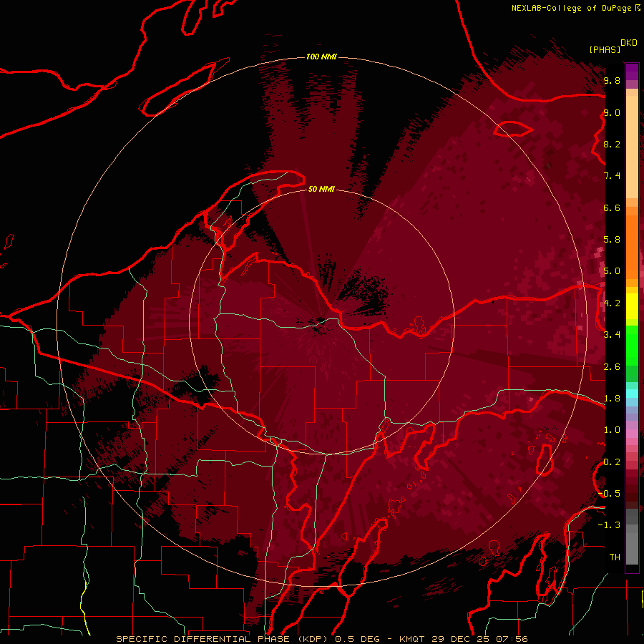Pick the pale peach segment of color bar
The image size is (644, 644).
point(632,147)
